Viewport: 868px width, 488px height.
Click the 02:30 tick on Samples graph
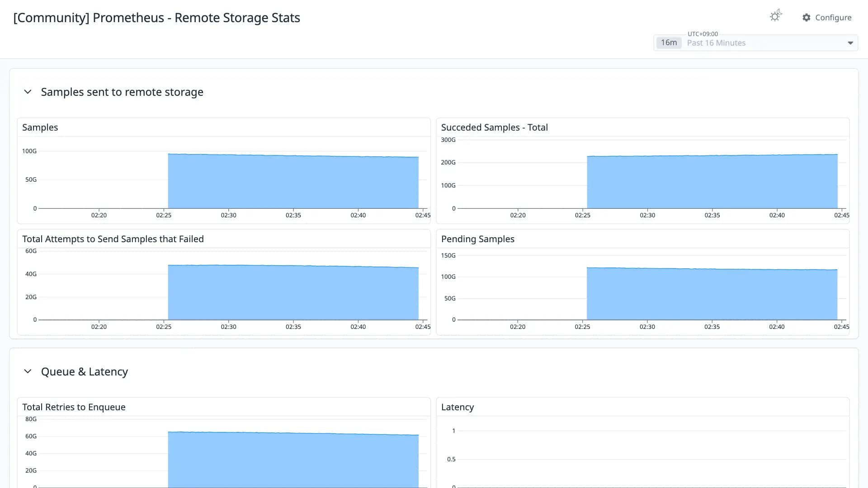(228, 215)
